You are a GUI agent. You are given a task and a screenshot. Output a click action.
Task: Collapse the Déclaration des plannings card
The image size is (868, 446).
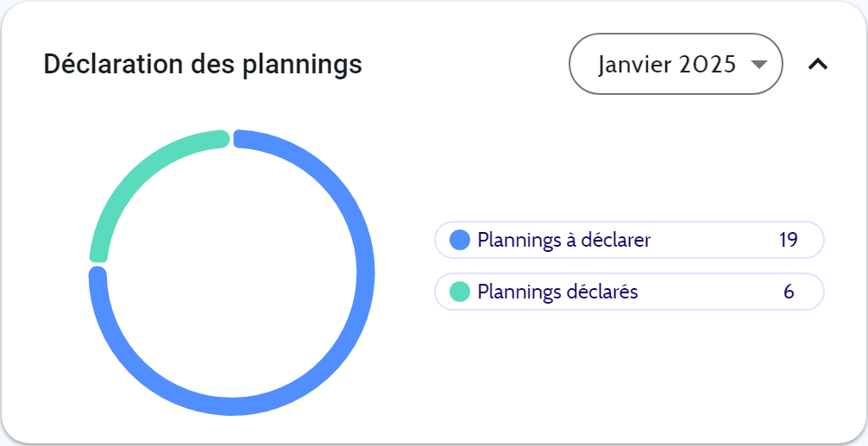pos(817,64)
